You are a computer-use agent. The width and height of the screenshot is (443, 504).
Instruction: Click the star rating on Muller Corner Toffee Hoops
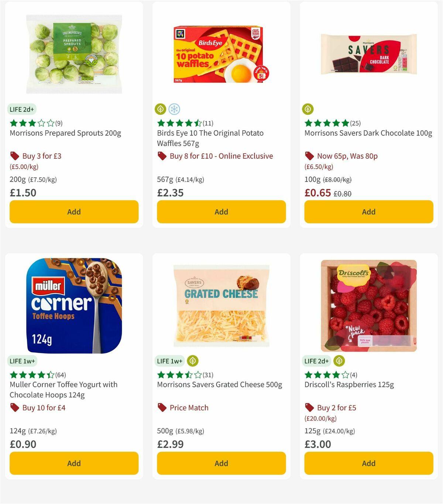click(x=32, y=375)
